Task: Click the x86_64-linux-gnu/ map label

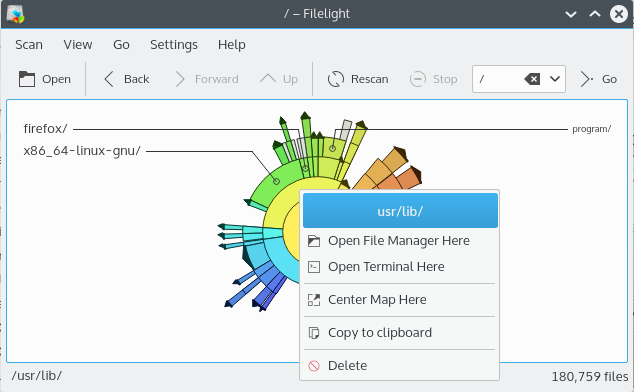Action: click(x=82, y=151)
